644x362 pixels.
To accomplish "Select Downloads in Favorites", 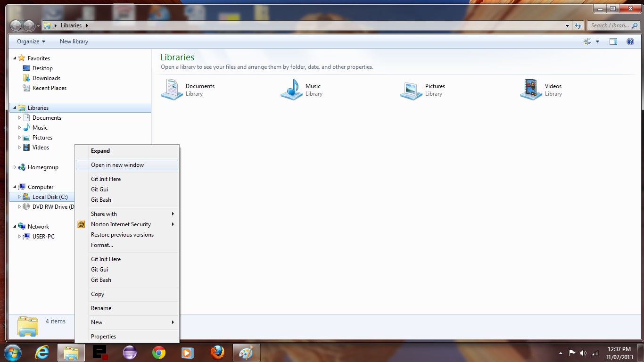I will pyautogui.click(x=46, y=78).
